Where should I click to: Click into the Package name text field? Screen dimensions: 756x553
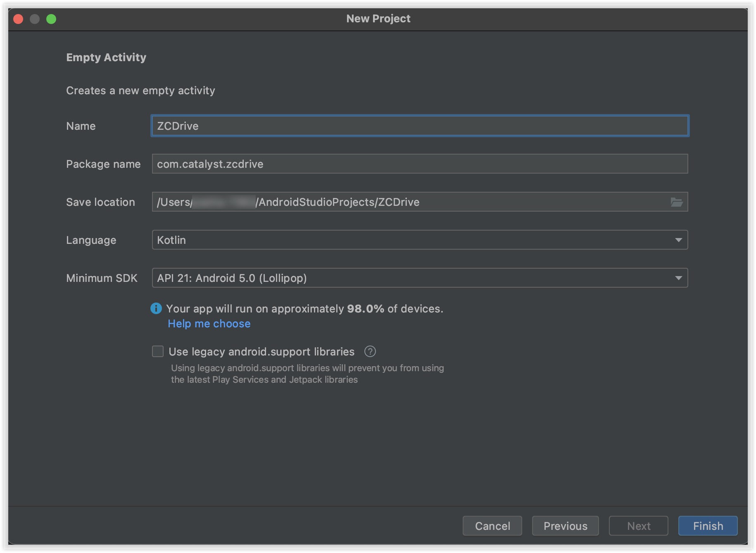coord(420,164)
